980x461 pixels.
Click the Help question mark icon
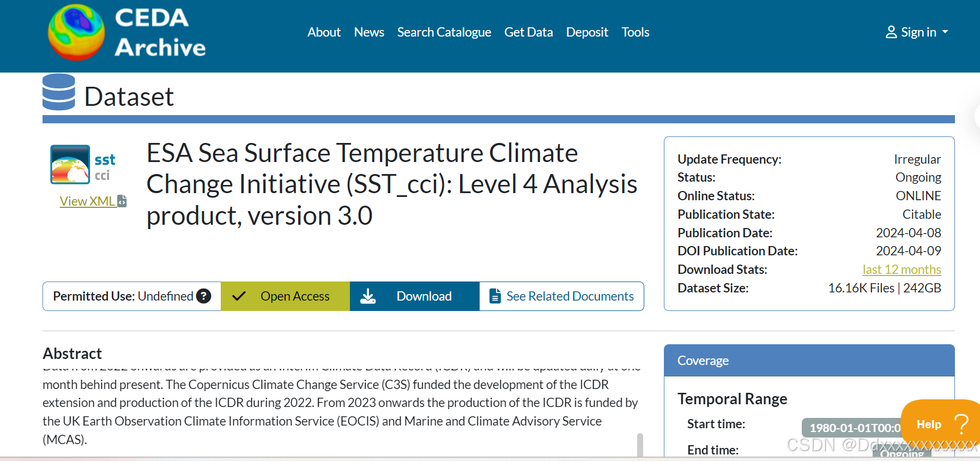[961, 424]
